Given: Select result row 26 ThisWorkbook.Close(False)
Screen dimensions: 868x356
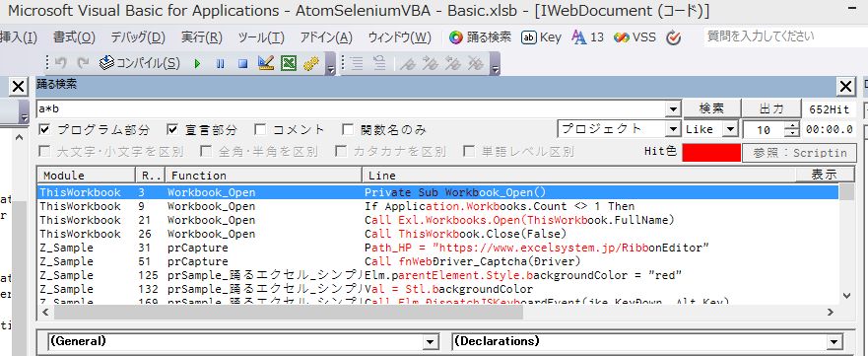Looking at the screenshot, I should coord(437,234).
